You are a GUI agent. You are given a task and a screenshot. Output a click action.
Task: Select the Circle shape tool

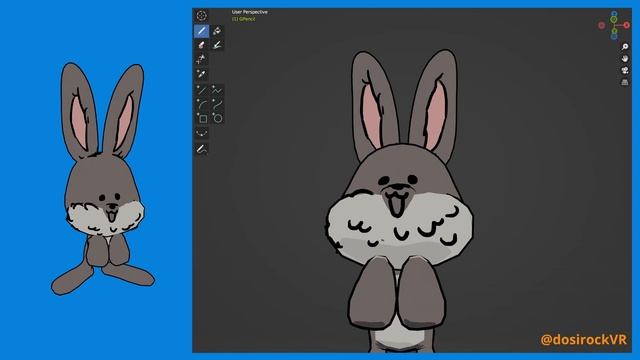click(x=217, y=118)
